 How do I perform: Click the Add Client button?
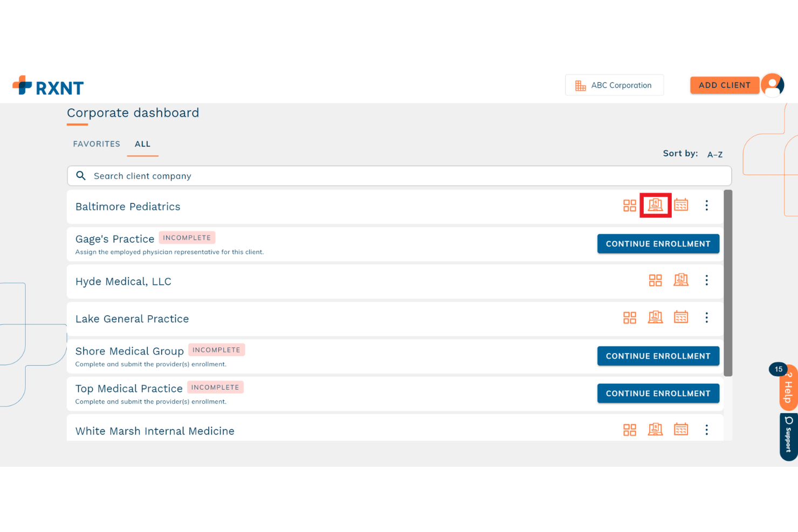[x=724, y=85]
